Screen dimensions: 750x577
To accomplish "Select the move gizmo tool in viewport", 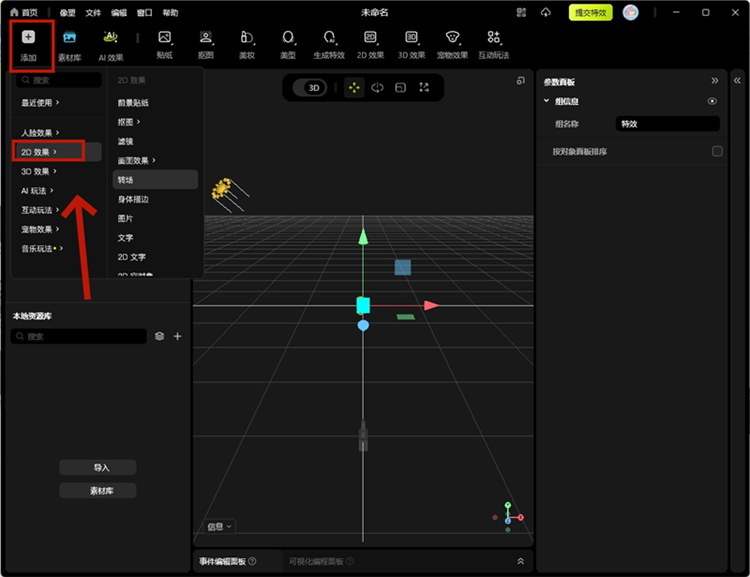I will tap(354, 88).
